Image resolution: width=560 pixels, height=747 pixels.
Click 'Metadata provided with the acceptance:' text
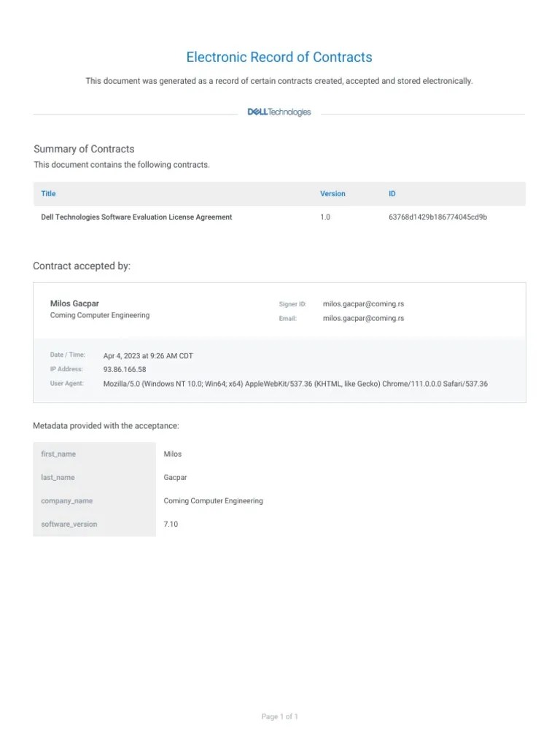click(x=106, y=425)
